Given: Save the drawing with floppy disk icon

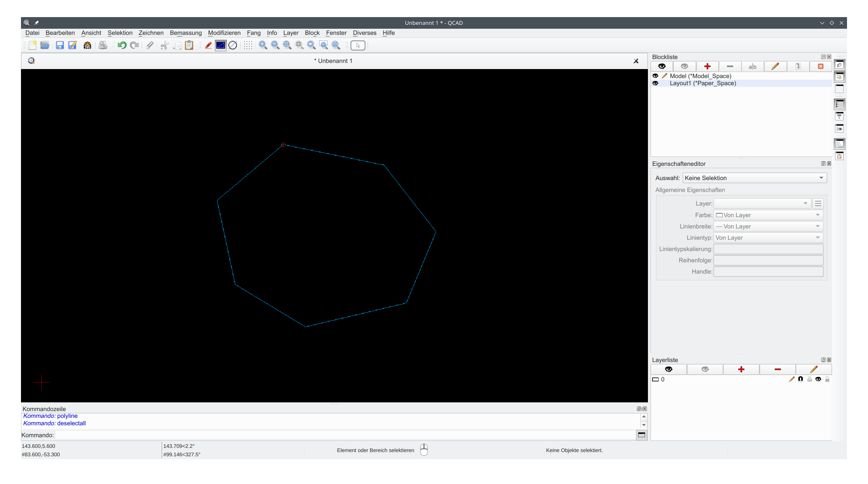Looking at the screenshot, I should pyautogui.click(x=60, y=45).
